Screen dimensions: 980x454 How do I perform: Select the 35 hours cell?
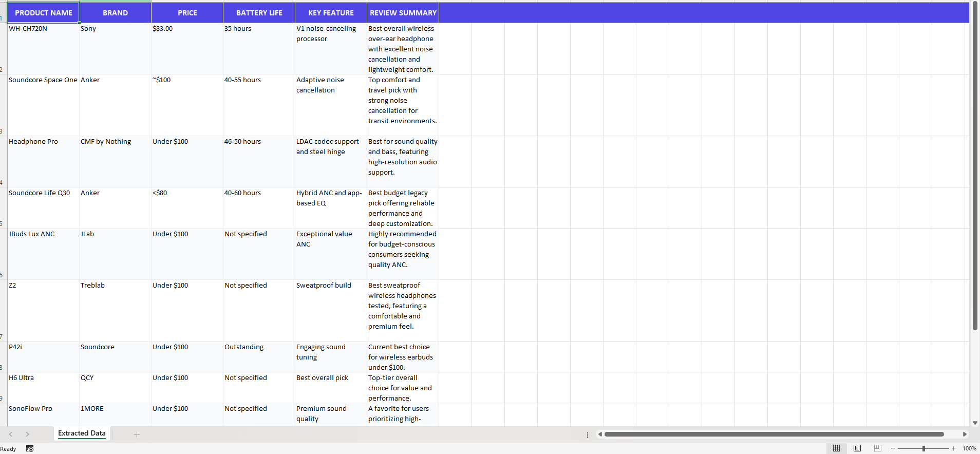tap(259, 49)
